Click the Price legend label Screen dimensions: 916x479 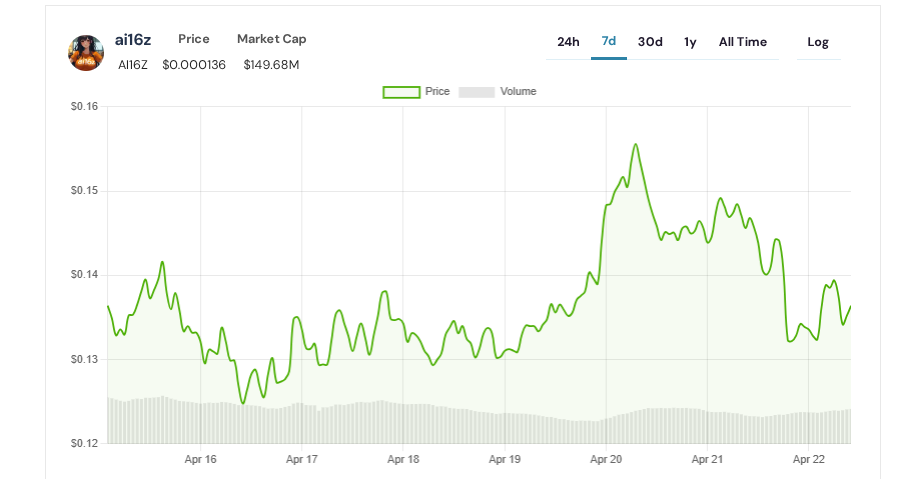click(438, 92)
